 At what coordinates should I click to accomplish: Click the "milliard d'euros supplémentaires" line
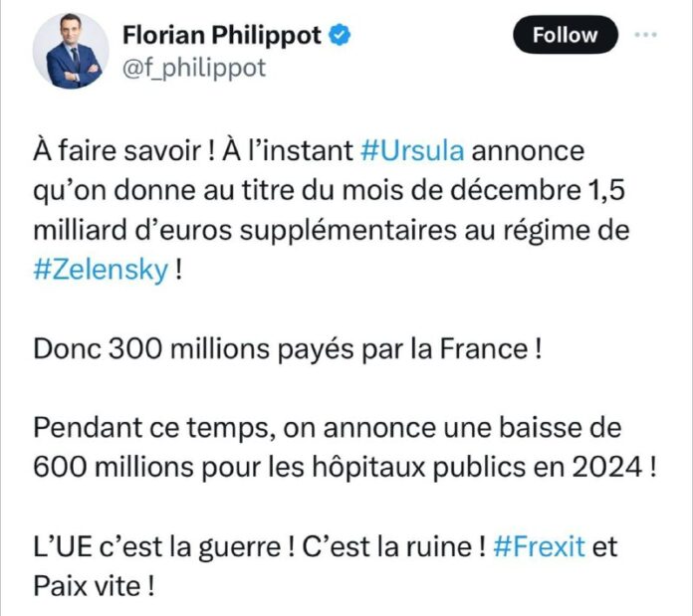249,232
